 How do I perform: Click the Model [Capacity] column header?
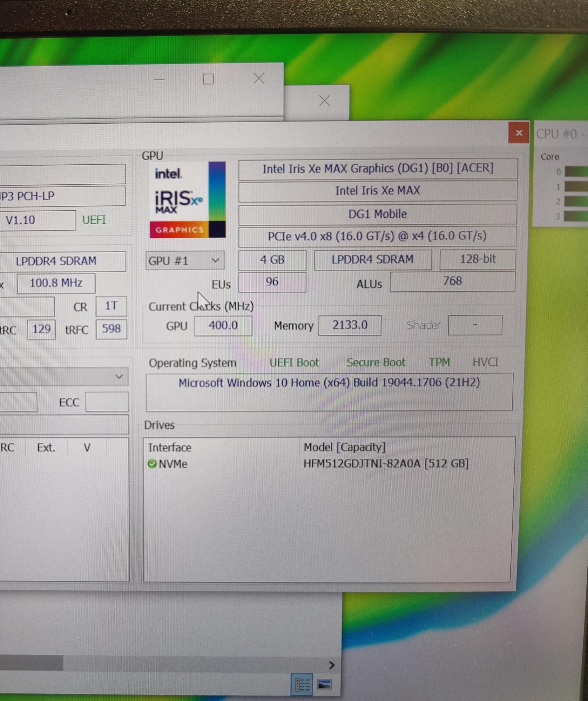[345, 447]
